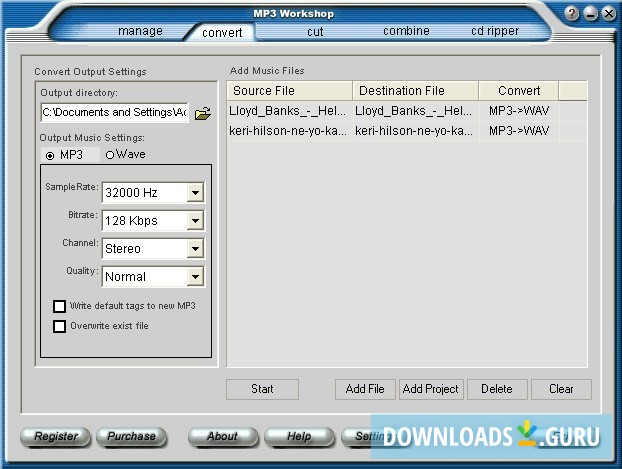Viewport: 622px width, 469px height.
Task: Click into the Output directory path field
Action: [114, 113]
